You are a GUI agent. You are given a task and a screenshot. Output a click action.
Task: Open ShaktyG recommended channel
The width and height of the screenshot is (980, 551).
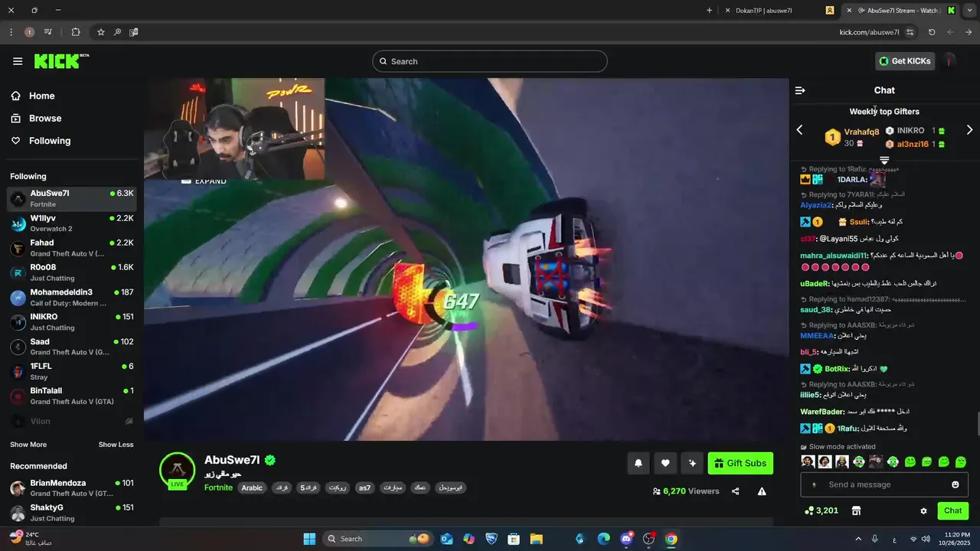[72, 513]
